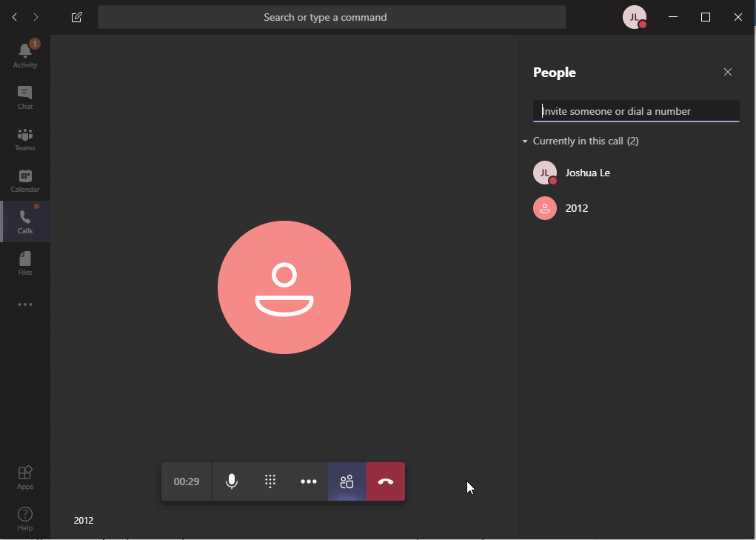Click the search or command box
Image resolution: width=756 pixels, height=540 pixels.
tap(332, 17)
